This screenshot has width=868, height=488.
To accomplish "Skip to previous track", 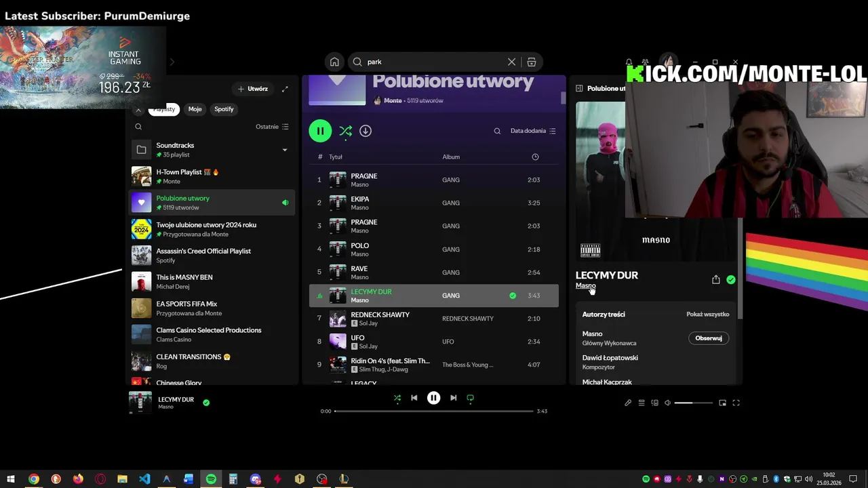I will coord(414,398).
